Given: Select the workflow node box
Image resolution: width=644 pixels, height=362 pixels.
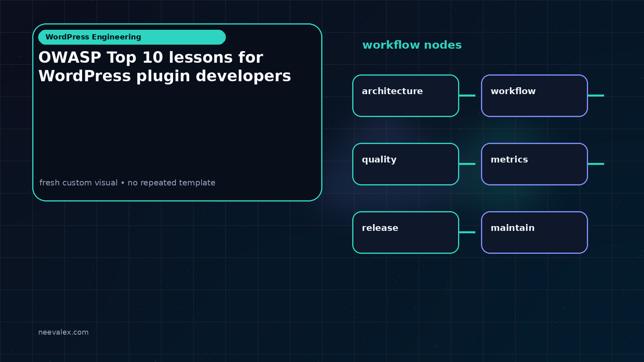Looking at the screenshot, I should [x=535, y=96].
